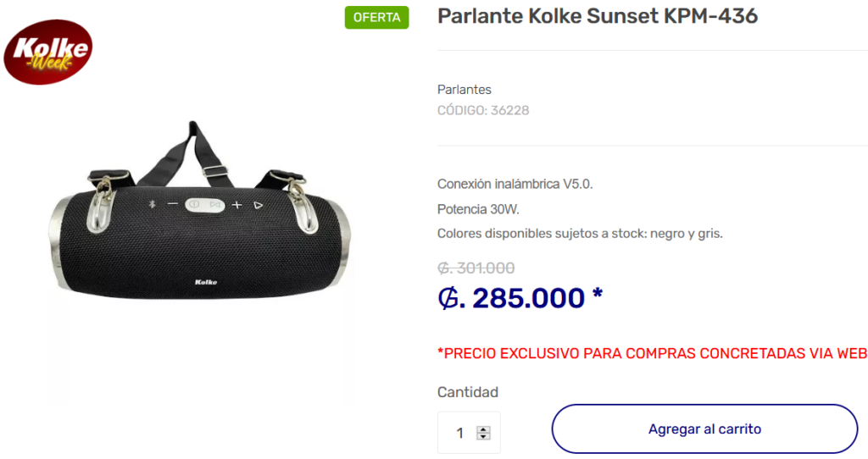Click the Kolke Week logo badge

coord(48,51)
